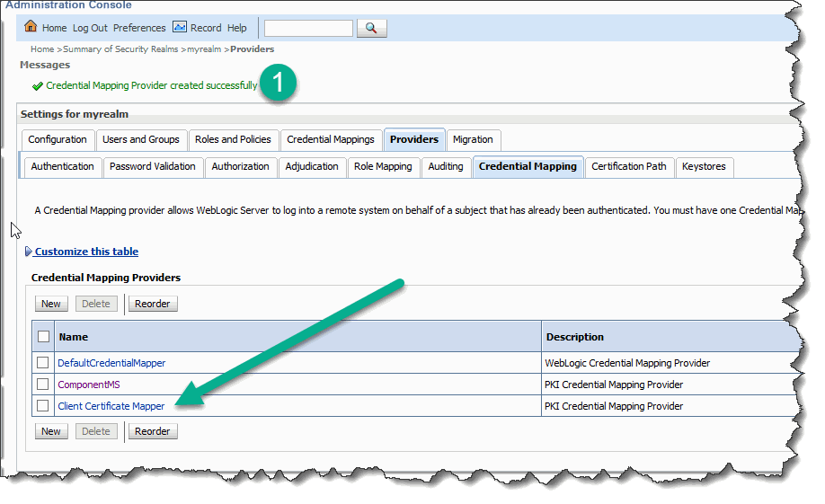Open the Configuration tab
The height and width of the screenshot is (504, 825).
(58, 139)
